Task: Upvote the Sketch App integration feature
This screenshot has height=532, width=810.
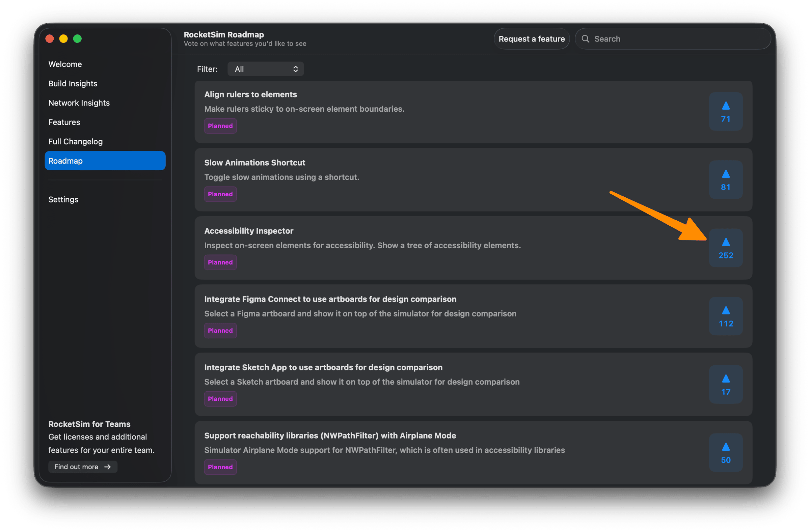Action: click(x=726, y=384)
